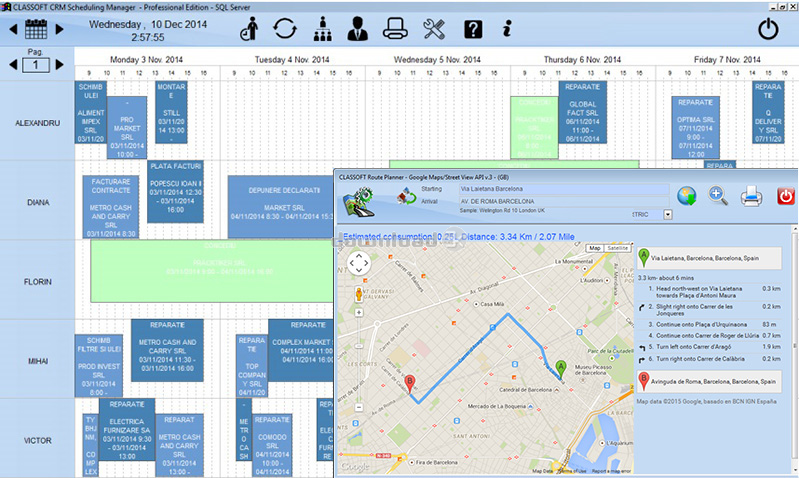Open the person-with-clock scheduling icon
Image resolution: width=799 pixels, height=478 pixels.
[x=249, y=29]
